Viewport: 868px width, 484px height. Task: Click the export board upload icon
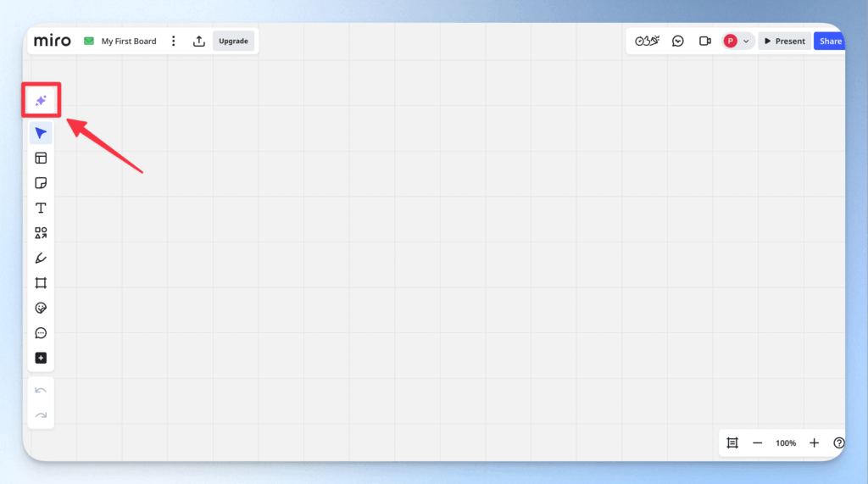pyautogui.click(x=198, y=41)
